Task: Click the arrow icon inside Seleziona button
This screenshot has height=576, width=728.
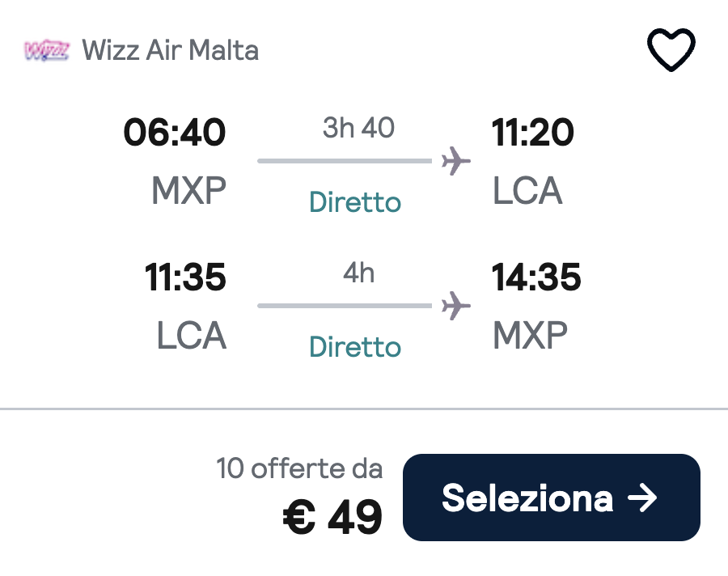Action: click(643, 498)
